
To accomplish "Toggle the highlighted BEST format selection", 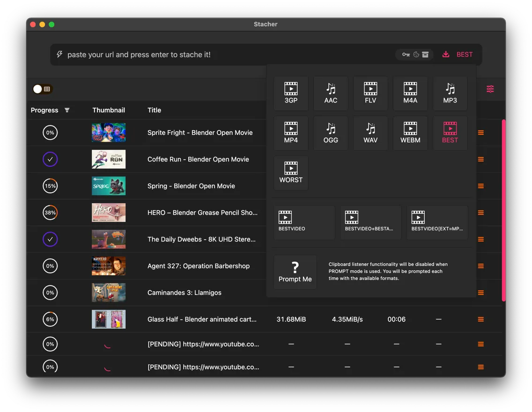I will click(x=450, y=132).
